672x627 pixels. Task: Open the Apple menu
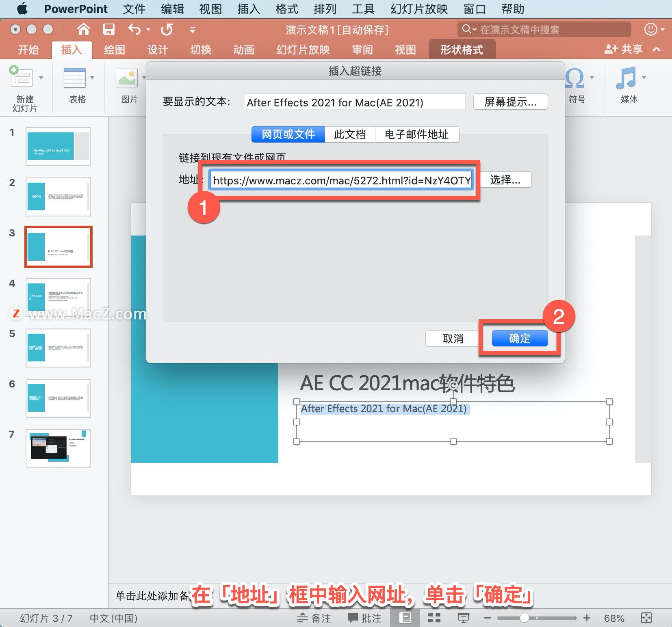22,9
